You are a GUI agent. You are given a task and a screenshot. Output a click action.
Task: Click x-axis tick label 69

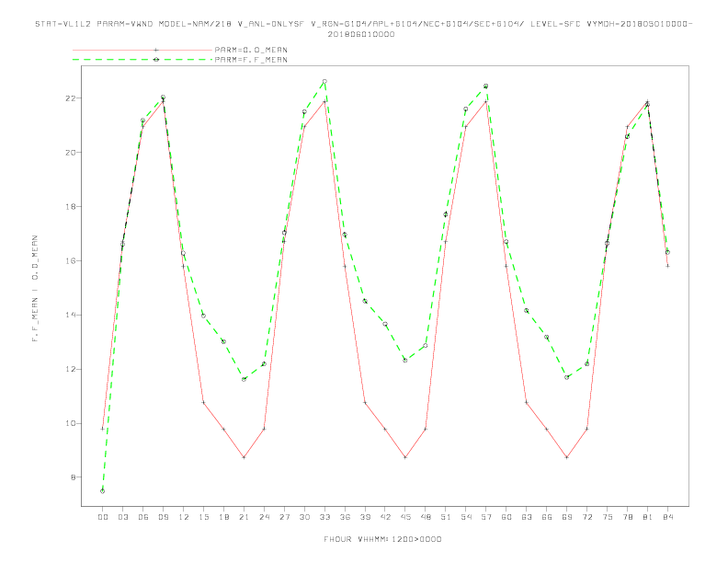click(x=567, y=517)
